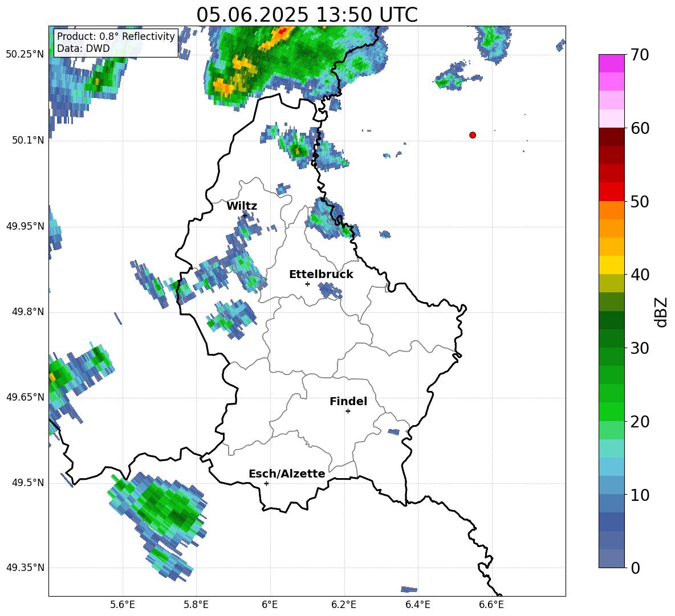Click the 5.8°E longitude label
The image size is (675, 616).
[x=196, y=605]
